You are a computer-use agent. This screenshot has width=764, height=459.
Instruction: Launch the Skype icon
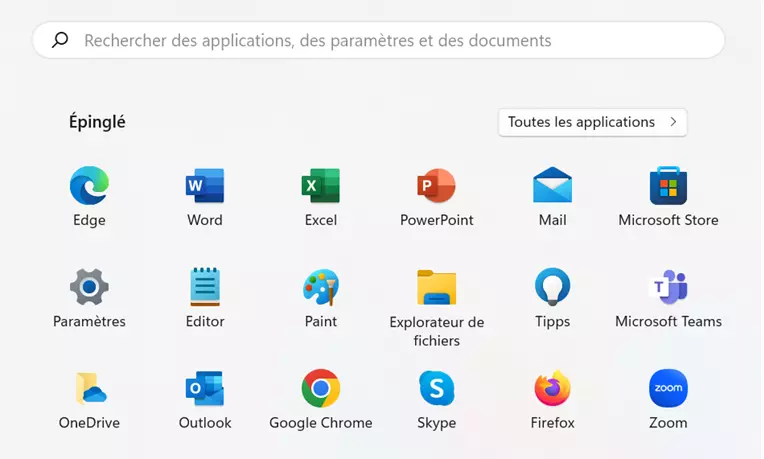437,388
